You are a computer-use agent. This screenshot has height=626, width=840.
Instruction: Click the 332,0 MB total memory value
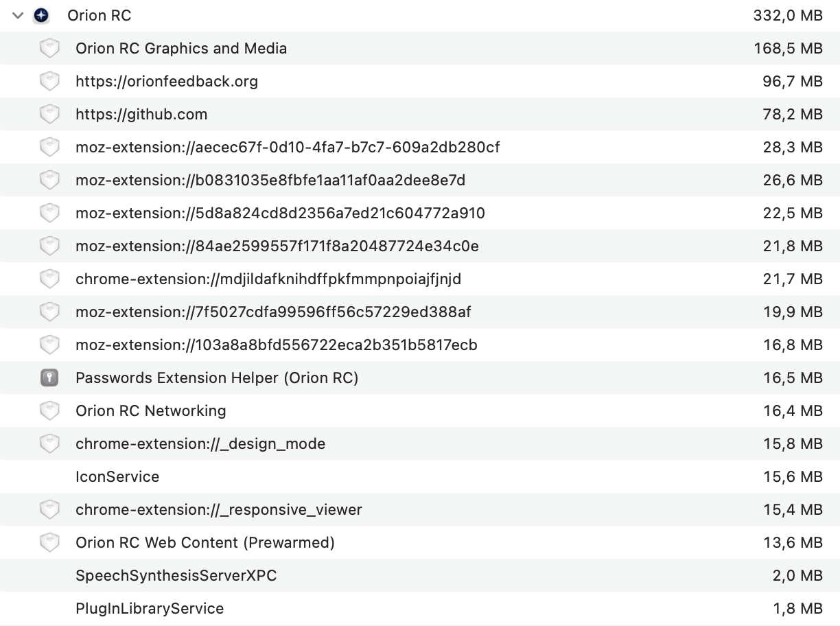point(788,15)
